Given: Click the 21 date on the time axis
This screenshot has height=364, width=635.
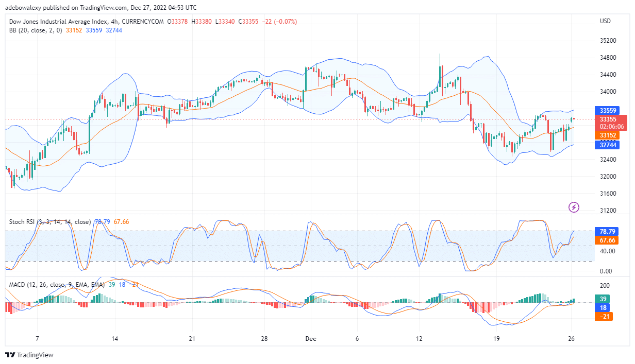Looking at the screenshot, I should [191, 339].
